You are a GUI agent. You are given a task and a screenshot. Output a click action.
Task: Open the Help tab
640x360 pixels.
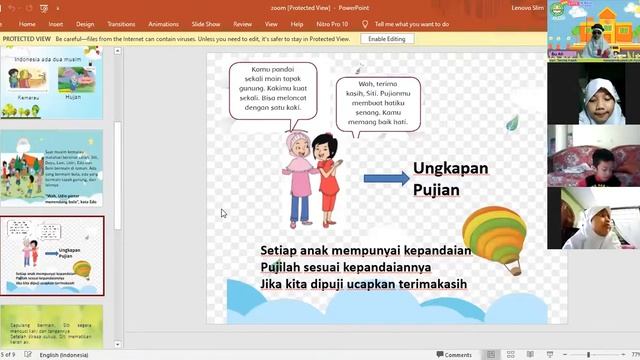pyautogui.click(x=297, y=24)
